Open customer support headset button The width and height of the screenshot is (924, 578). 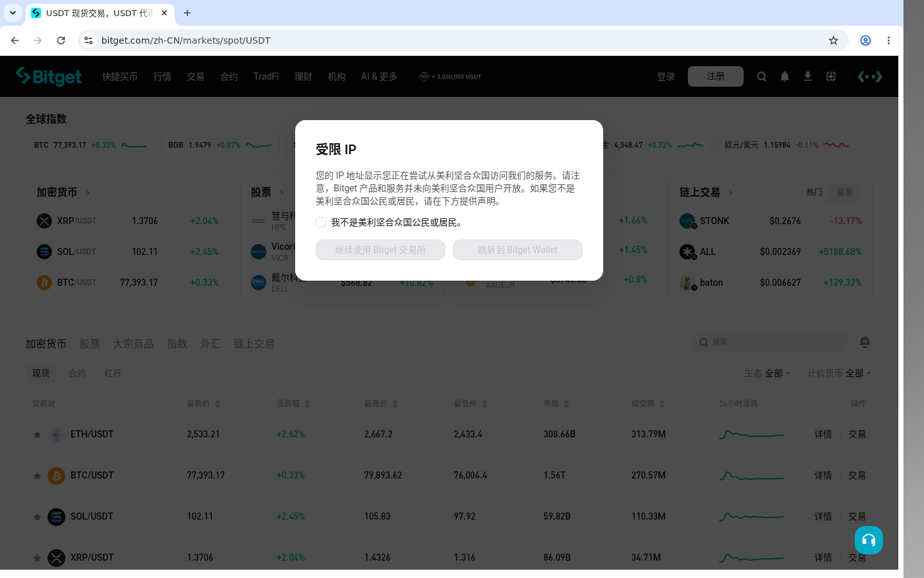click(x=869, y=540)
